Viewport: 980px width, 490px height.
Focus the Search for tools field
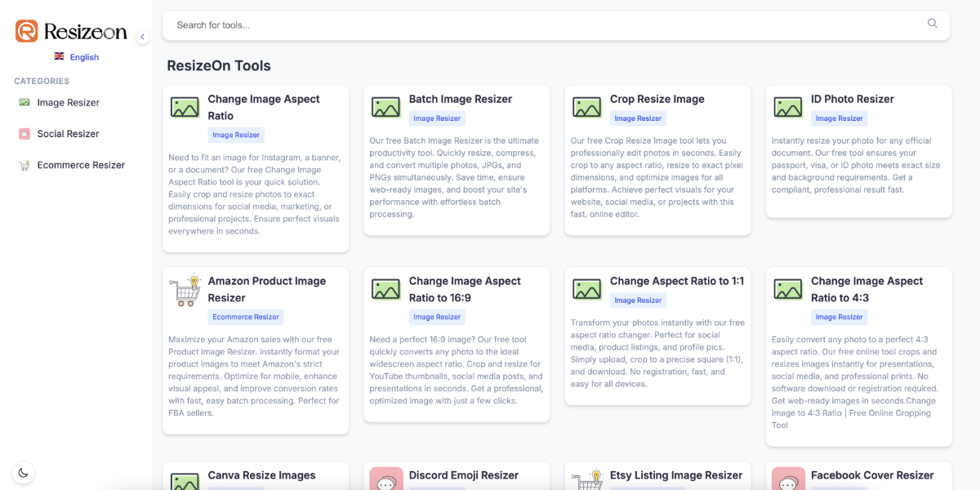[x=556, y=24]
